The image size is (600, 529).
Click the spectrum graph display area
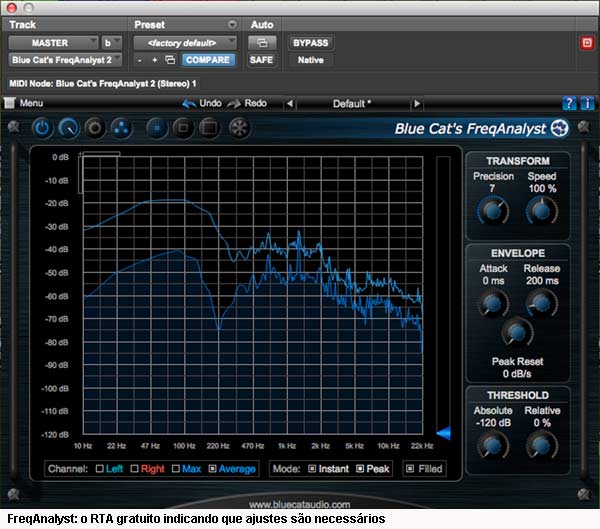tap(253, 295)
